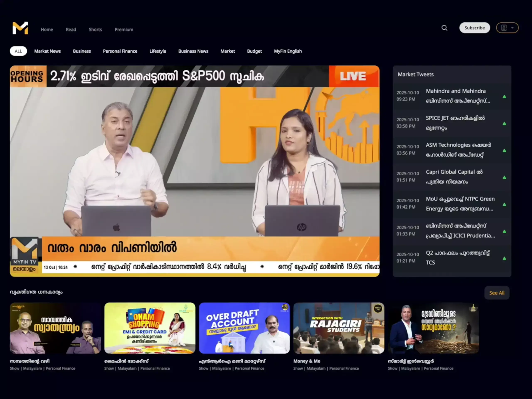
Task: Switch to the Market News tab
Action: click(47, 51)
